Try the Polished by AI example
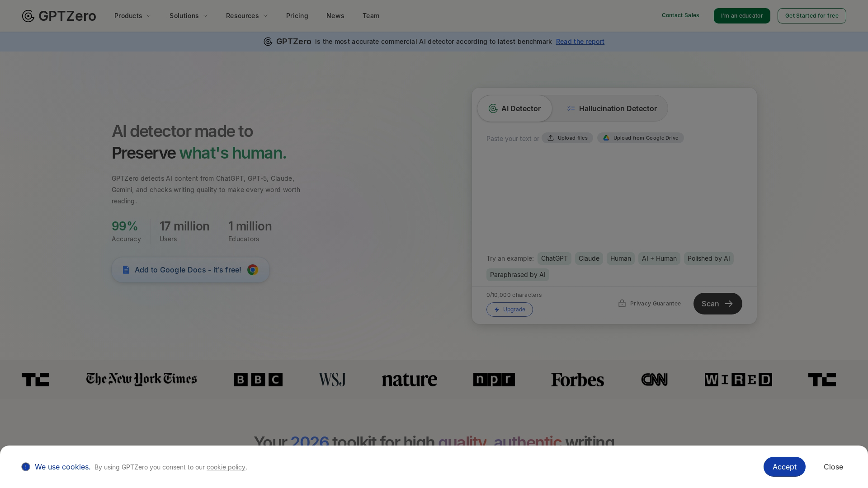The image size is (868, 488). point(708,258)
